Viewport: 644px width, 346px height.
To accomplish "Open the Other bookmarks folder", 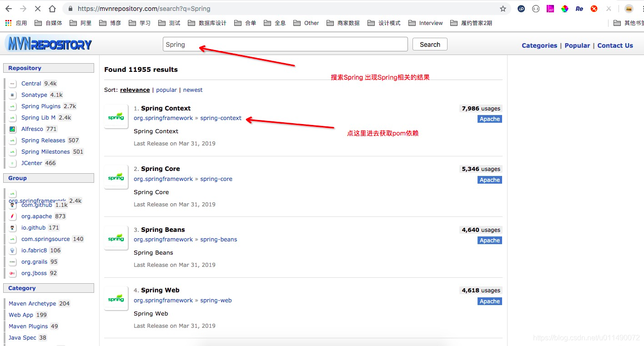I will point(306,23).
